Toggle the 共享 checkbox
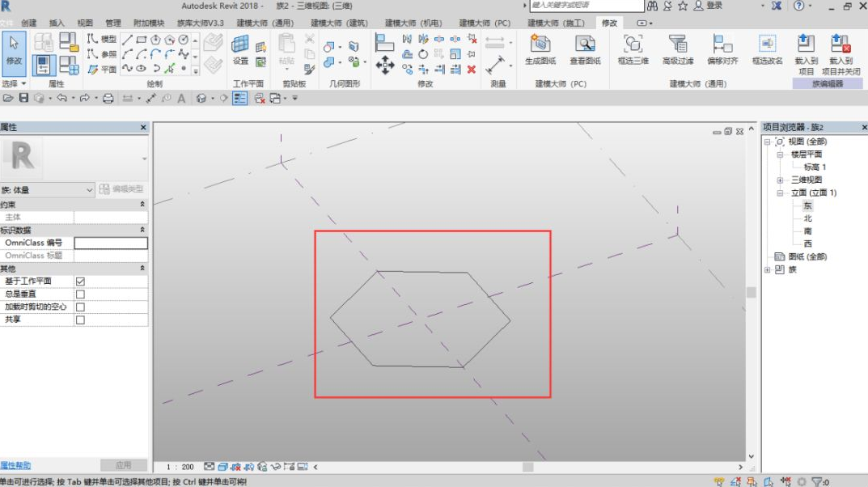 (80, 320)
